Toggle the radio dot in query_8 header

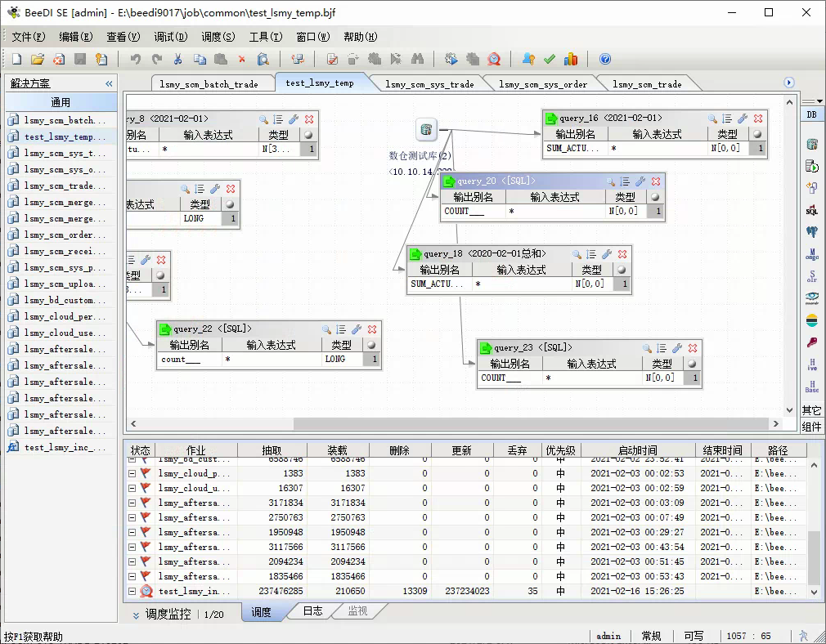coord(308,135)
